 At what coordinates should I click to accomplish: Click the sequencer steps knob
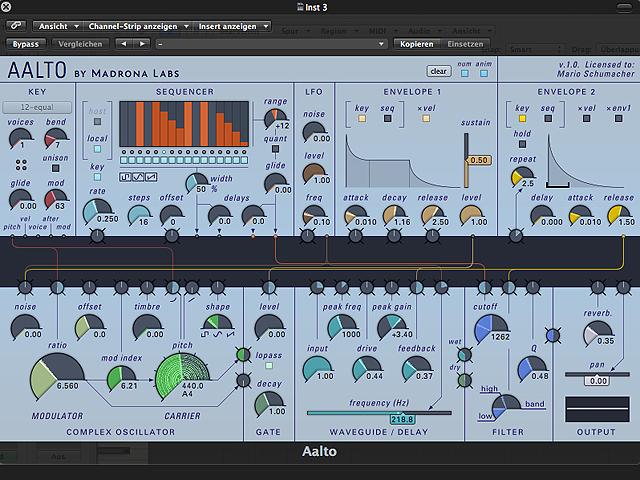pos(140,215)
